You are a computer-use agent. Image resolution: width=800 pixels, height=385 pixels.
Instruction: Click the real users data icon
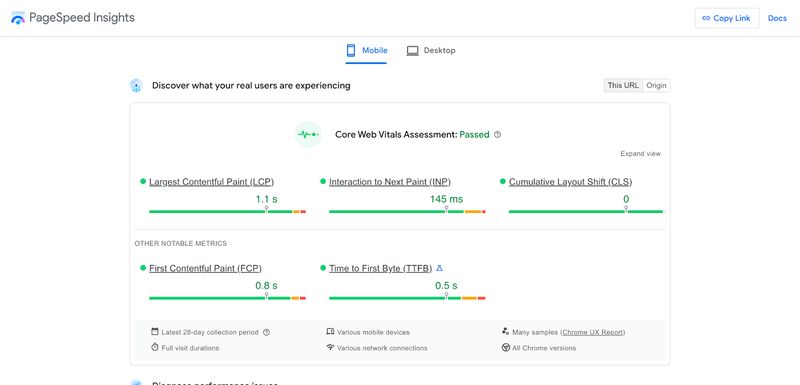(x=136, y=86)
